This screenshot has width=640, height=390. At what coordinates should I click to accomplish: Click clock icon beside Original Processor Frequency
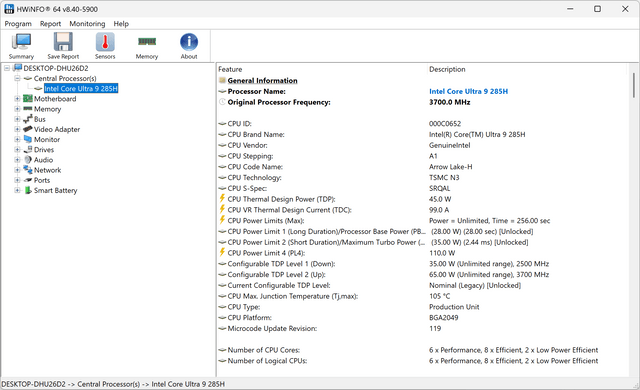(222, 102)
